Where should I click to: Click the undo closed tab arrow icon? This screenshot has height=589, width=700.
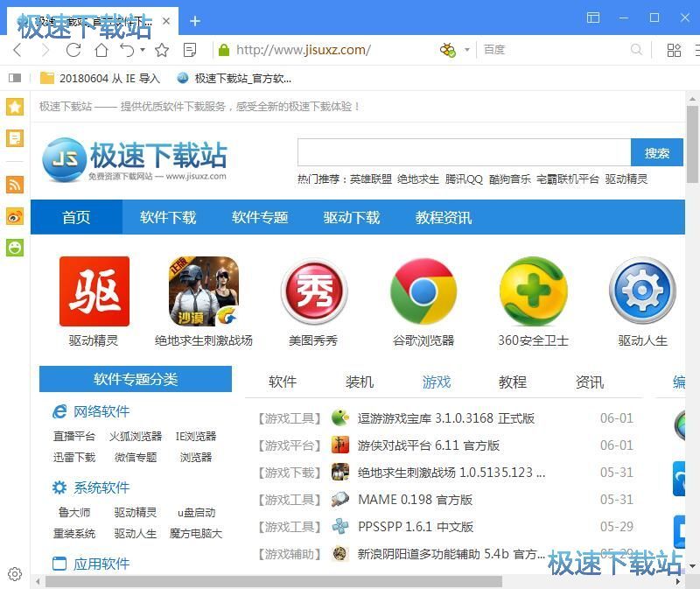pyautogui.click(x=127, y=50)
